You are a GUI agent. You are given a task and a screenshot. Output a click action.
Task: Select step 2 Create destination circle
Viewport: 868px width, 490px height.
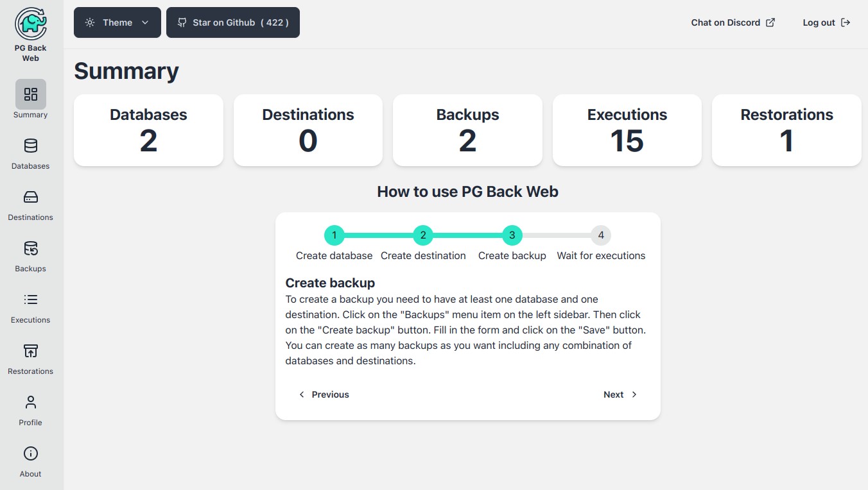(x=423, y=235)
